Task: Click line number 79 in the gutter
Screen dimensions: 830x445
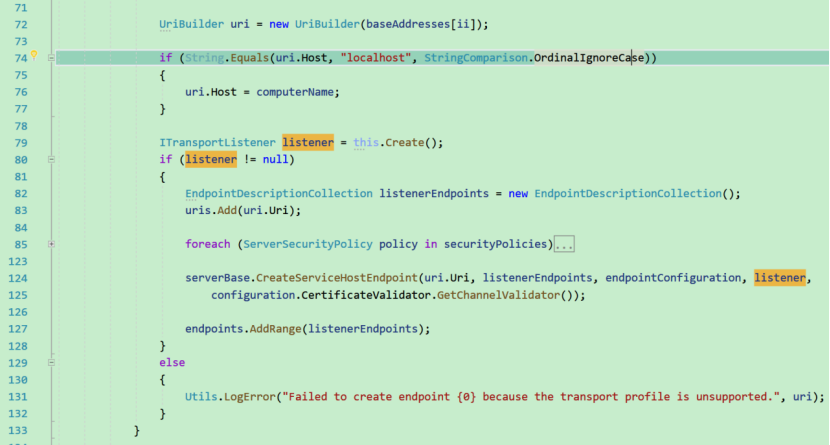Action: [21, 143]
